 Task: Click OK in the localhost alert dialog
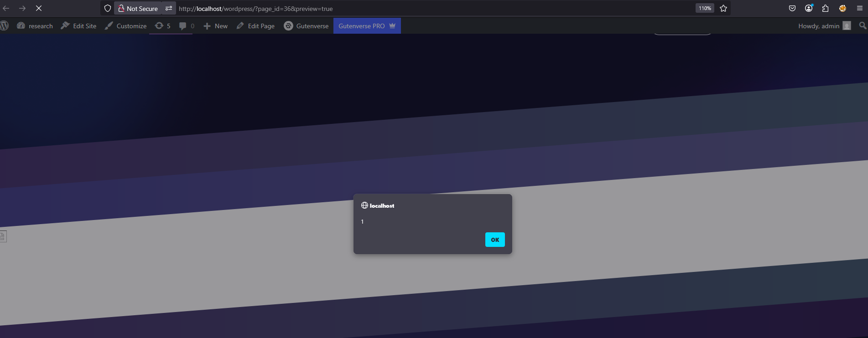494,240
